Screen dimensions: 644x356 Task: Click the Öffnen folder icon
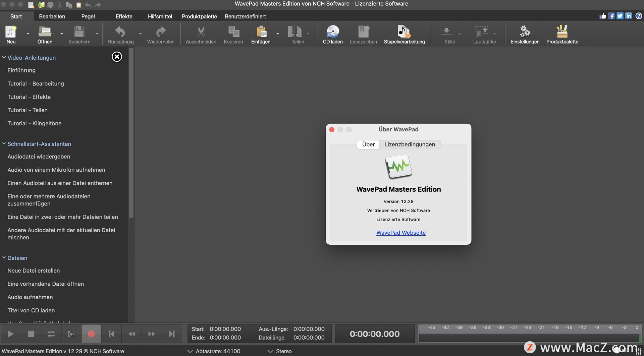click(x=45, y=32)
